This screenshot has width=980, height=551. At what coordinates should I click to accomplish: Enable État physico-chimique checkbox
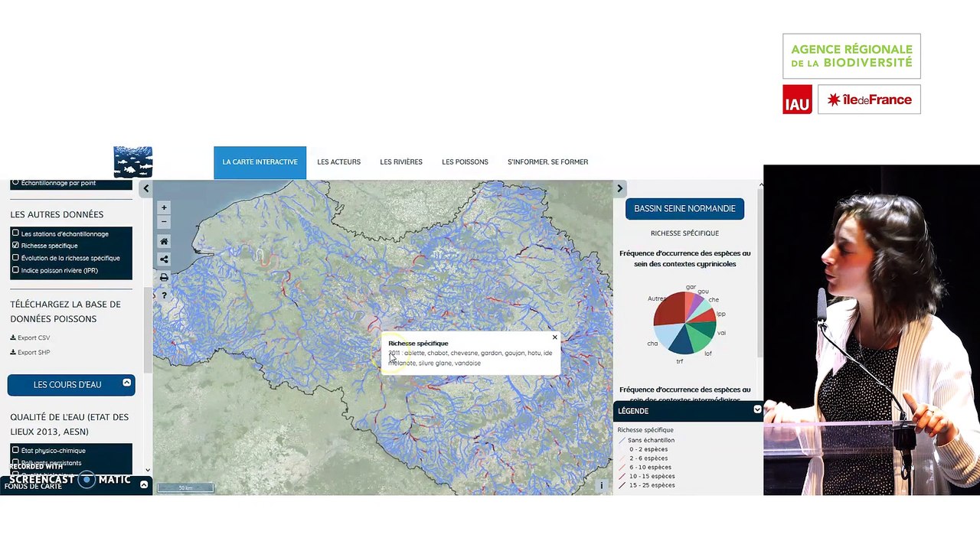coord(15,450)
